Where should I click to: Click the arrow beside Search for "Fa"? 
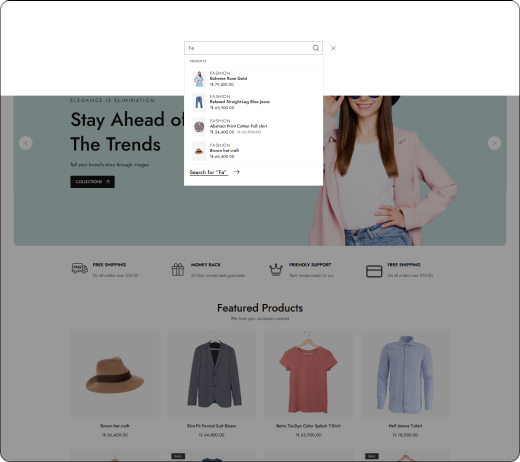(x=237, y=172)
